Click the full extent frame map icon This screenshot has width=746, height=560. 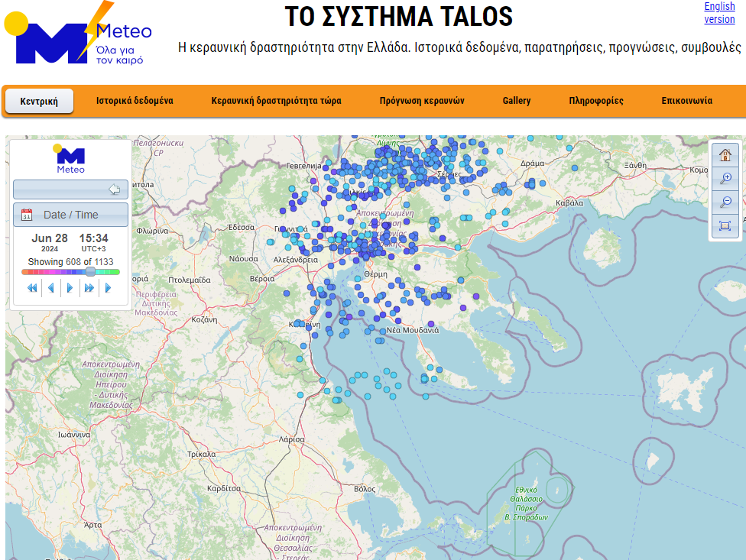click(725, 225)
